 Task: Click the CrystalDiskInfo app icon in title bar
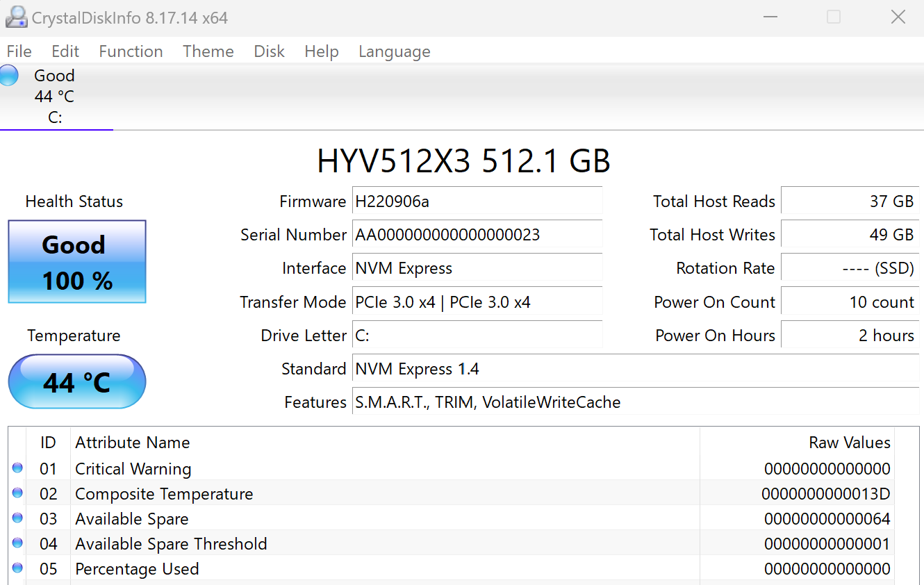point(17,17)
